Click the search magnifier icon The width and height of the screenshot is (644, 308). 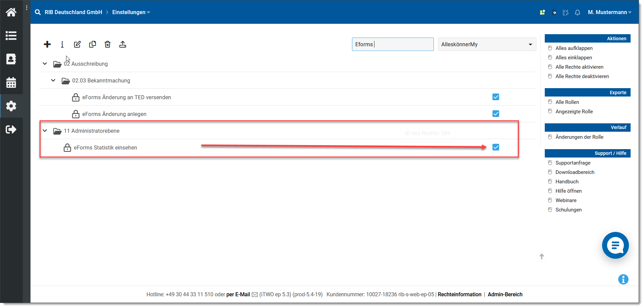tap(38, 12)
